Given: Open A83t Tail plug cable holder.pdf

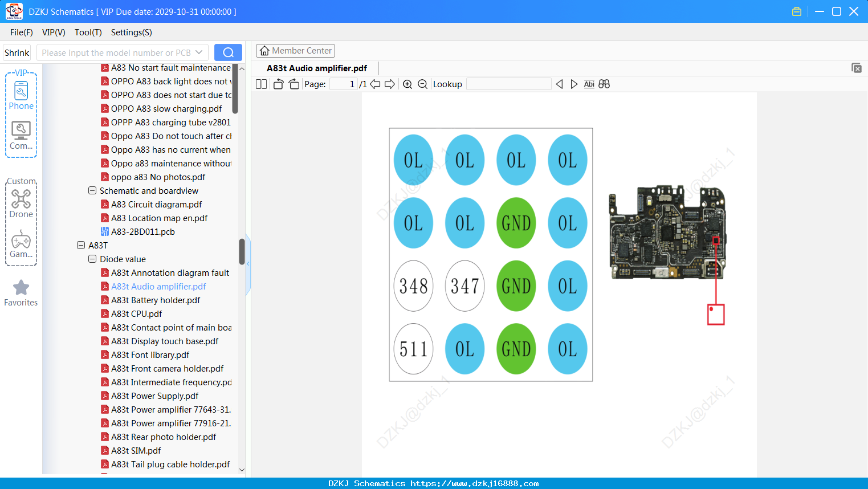Looking at the screenshot, I should [170, 464].
